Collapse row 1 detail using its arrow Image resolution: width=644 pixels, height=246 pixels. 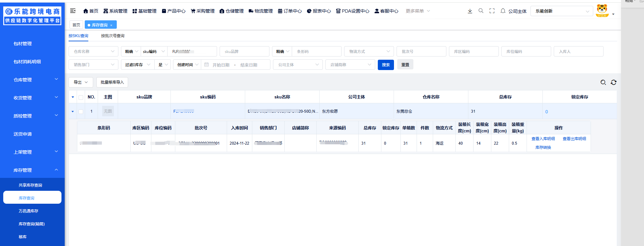(x=73, y=112)
